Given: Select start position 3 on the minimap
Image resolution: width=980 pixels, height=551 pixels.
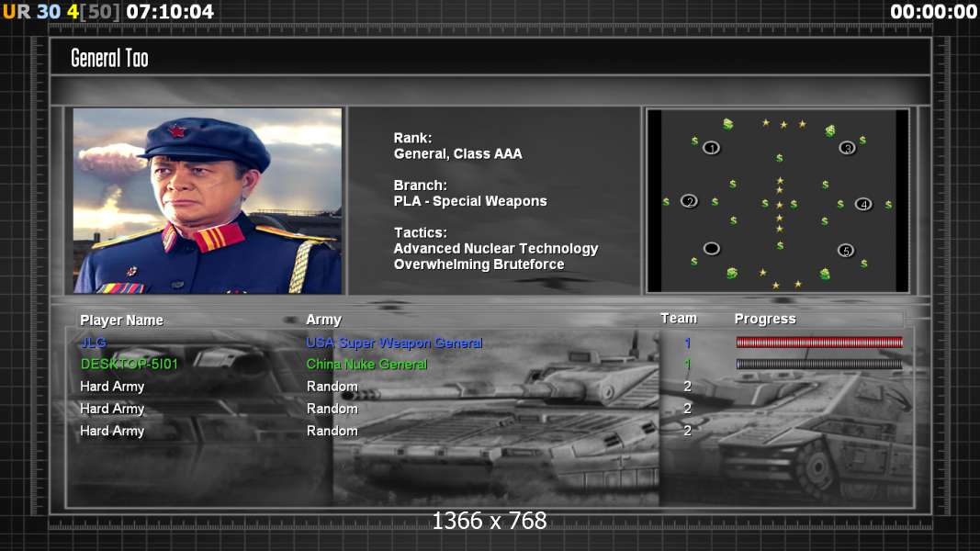Looking at the screenshot, I should click(847, 148).
